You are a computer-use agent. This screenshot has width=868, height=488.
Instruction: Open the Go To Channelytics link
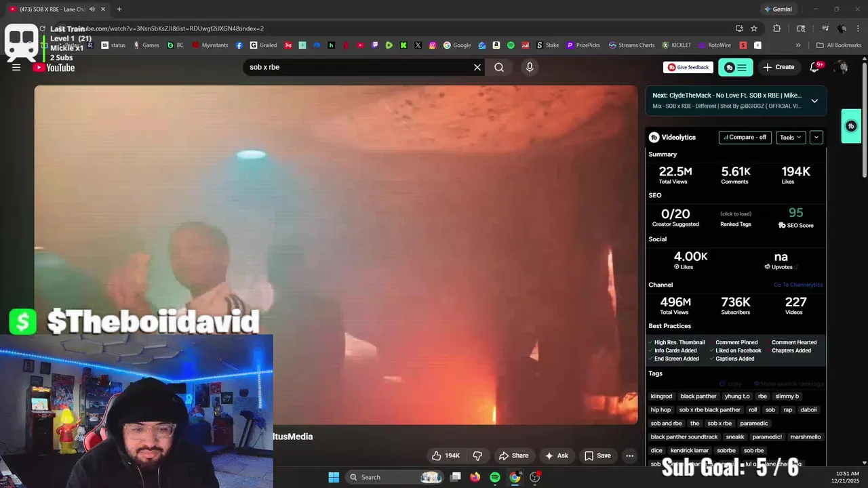(x=798, y=285)
